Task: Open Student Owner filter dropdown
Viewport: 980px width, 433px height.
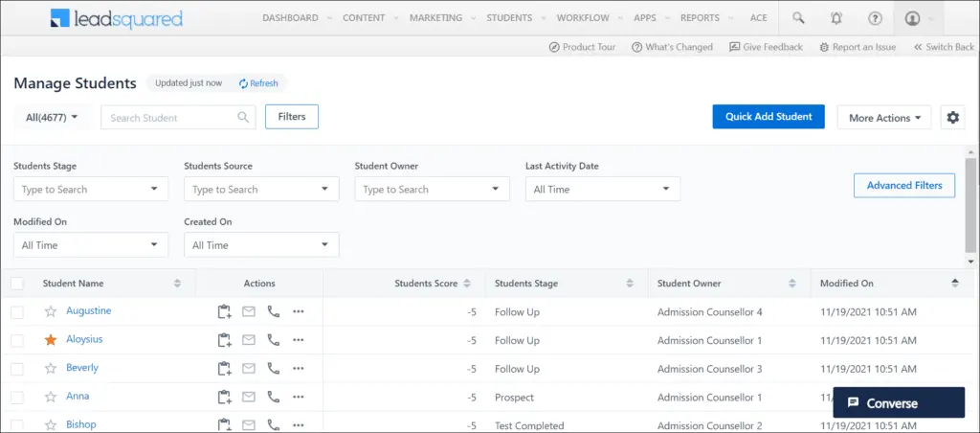Action: 432,189
